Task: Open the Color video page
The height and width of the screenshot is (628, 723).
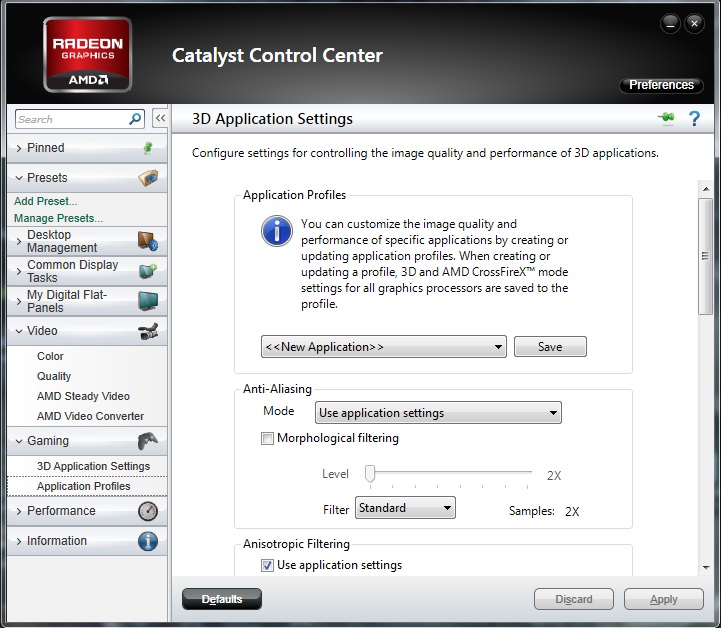Action: point(50,356)
